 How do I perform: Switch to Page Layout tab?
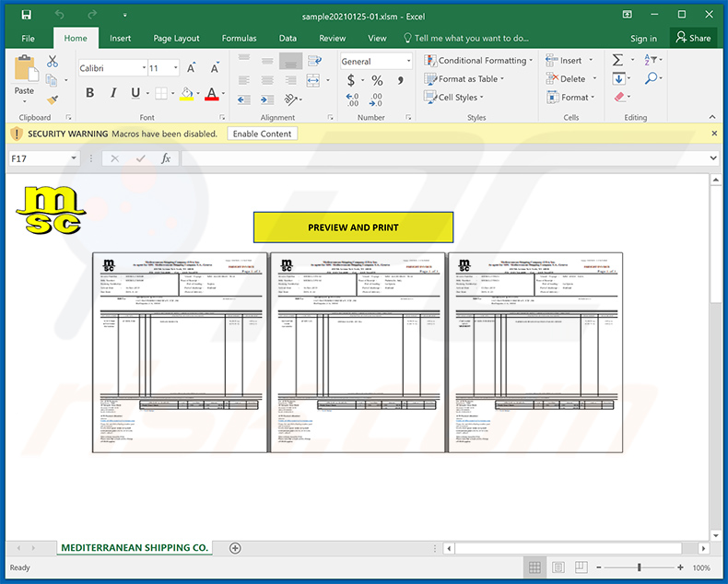[176, 38]
